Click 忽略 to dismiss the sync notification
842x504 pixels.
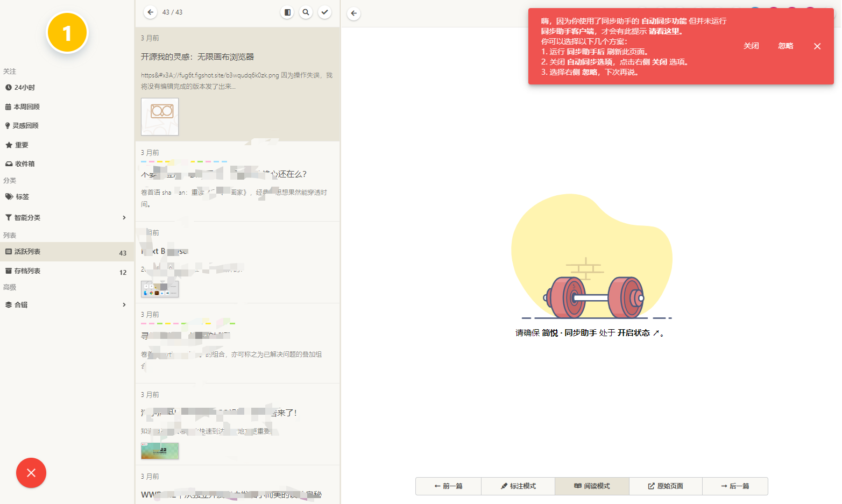[x=785, y=46]
